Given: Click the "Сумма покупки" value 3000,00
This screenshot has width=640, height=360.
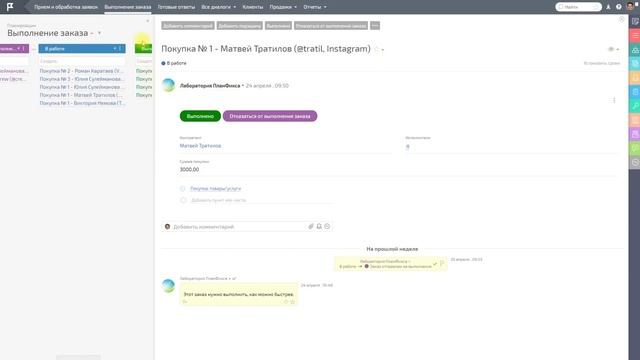Looking at the screenshot, I should click(189, 169).
